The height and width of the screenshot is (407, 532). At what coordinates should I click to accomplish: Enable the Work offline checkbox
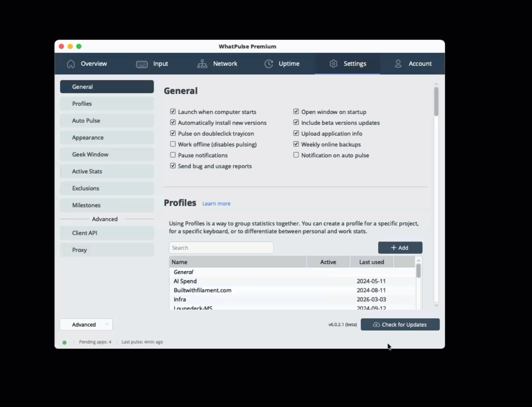point(173,144)
